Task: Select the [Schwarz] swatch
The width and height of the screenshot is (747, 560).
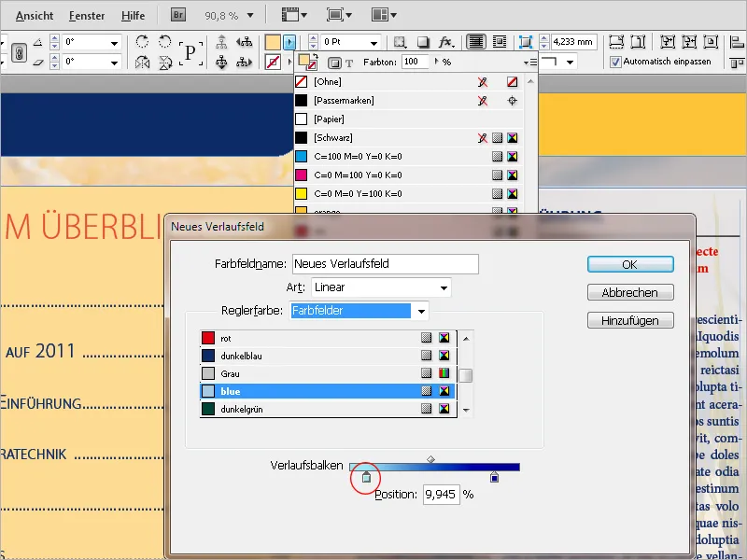Action: [x=408, y=137]
